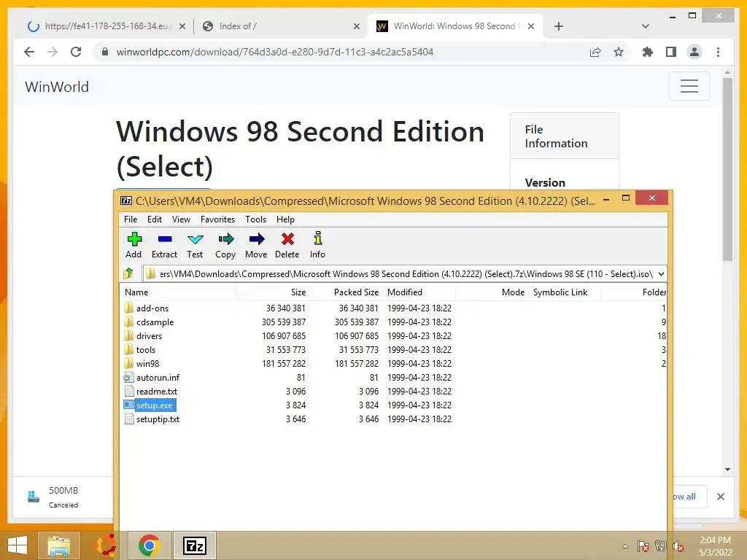Open the Chrome profile avatar menu
This screenshot has width=747, height=560.
[694, 52]
